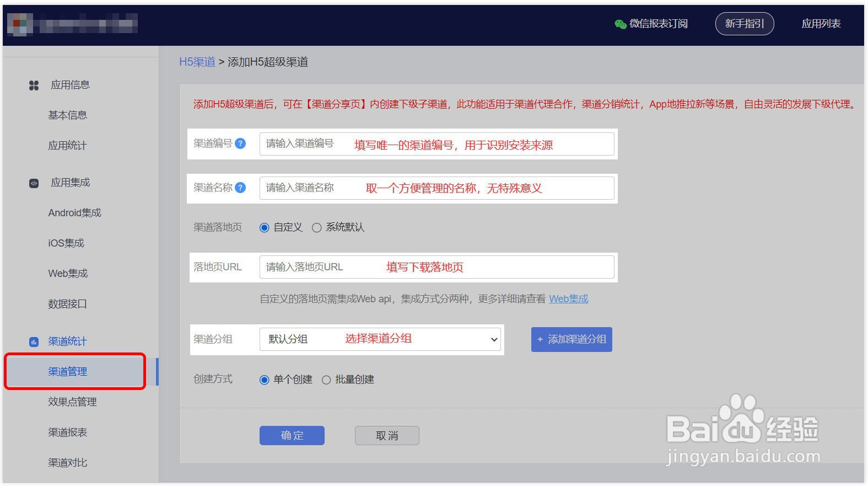Image resolution: width=868 pixels, height=486 pixels.
Task: Click the 应用信息 section icon
Action: 34,86
